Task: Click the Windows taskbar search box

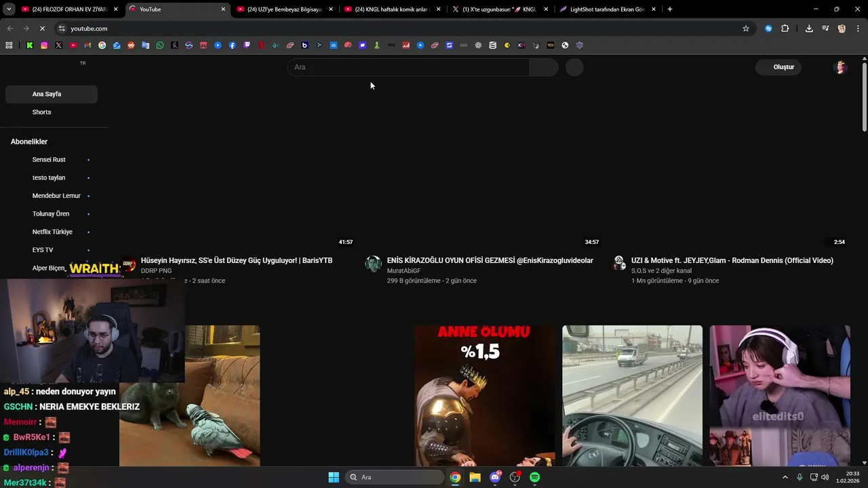Action: coord(395,477)
